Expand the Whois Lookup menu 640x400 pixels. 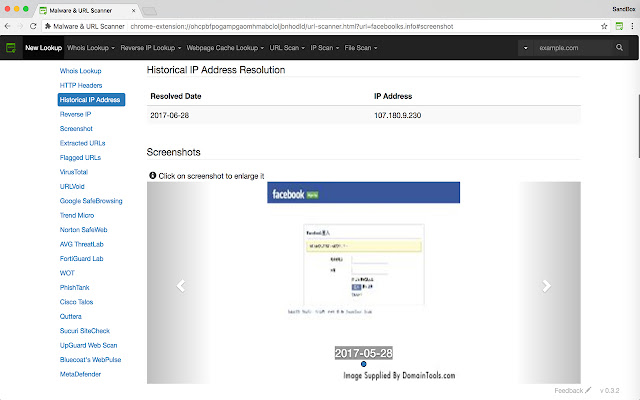coord(91,48)
